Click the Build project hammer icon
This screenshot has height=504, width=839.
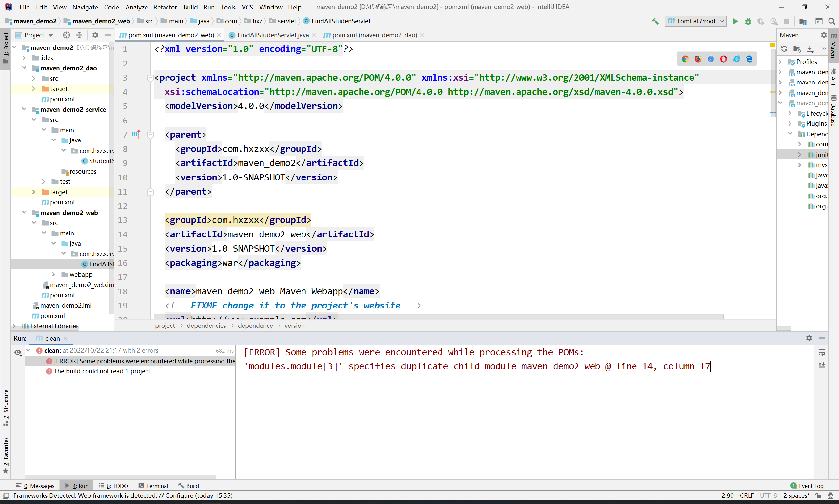click(655, 21)
